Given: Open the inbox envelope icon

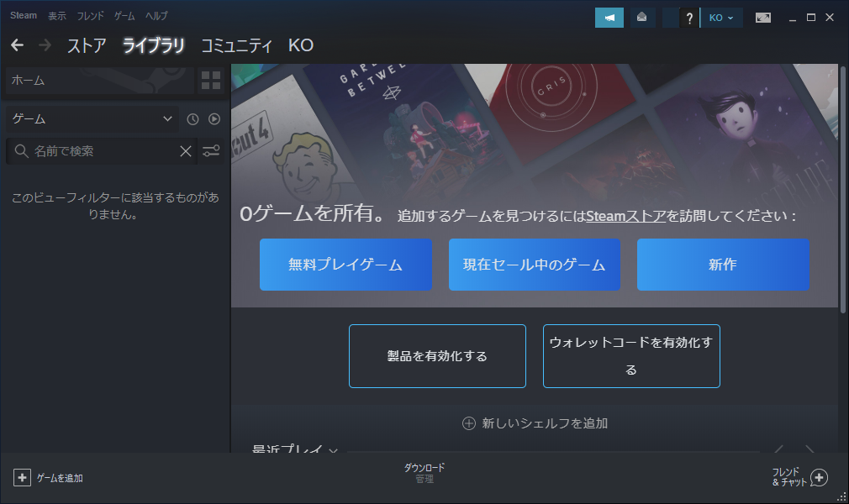Looking at the screenshot, I should click(642, 18).
